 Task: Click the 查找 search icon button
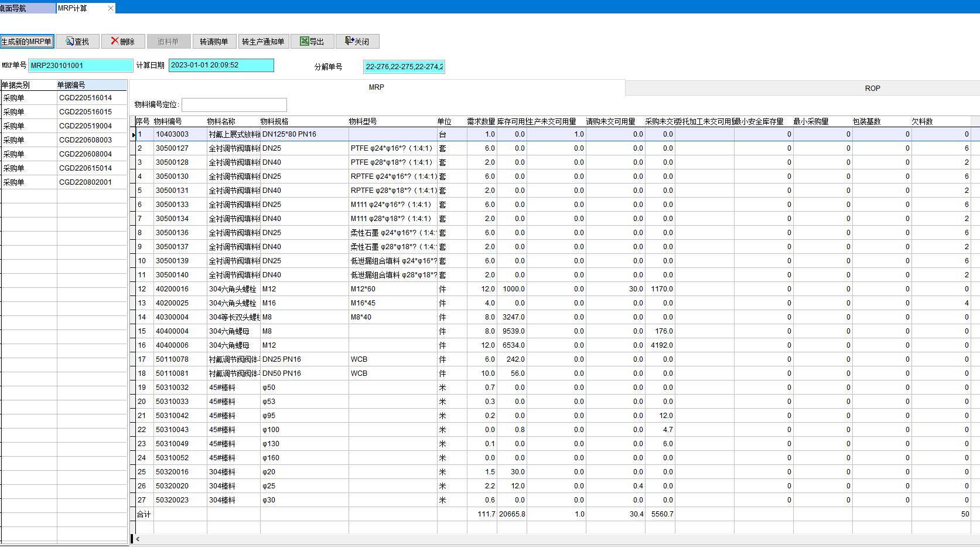click(77, 42)
